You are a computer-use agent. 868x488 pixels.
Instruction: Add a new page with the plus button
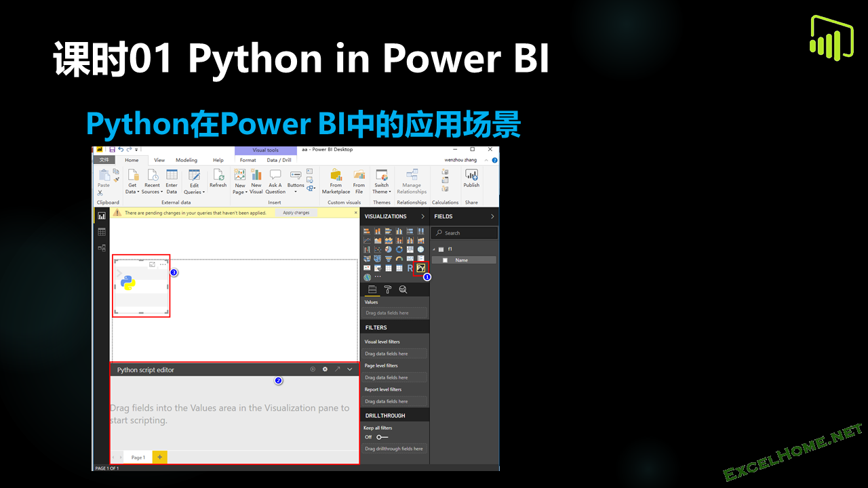pos(159,457)
